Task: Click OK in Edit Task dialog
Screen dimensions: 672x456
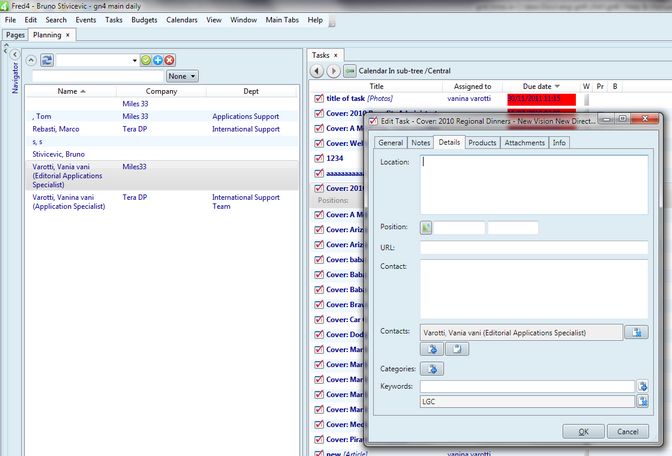Action: [x=583, y=432]
